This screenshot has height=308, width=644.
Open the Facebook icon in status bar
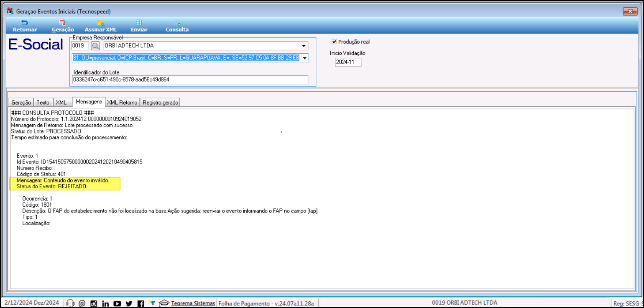click(x=141, y=303)
